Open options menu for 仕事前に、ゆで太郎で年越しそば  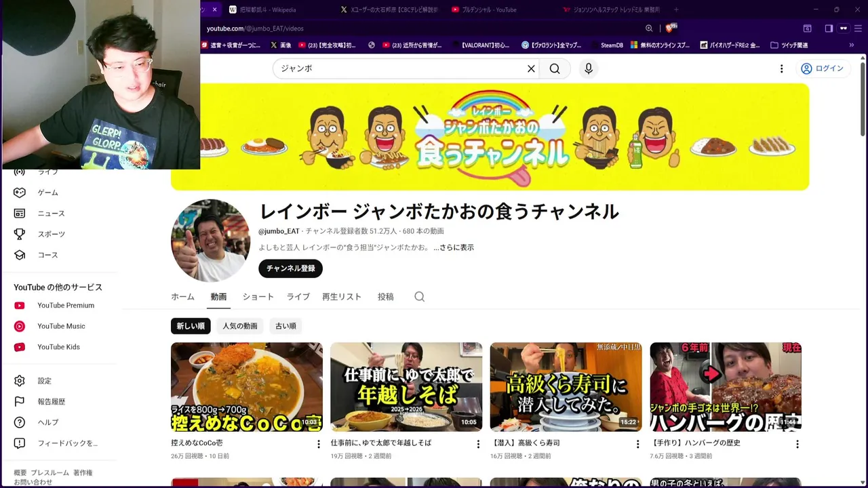(x=478, y=445)
